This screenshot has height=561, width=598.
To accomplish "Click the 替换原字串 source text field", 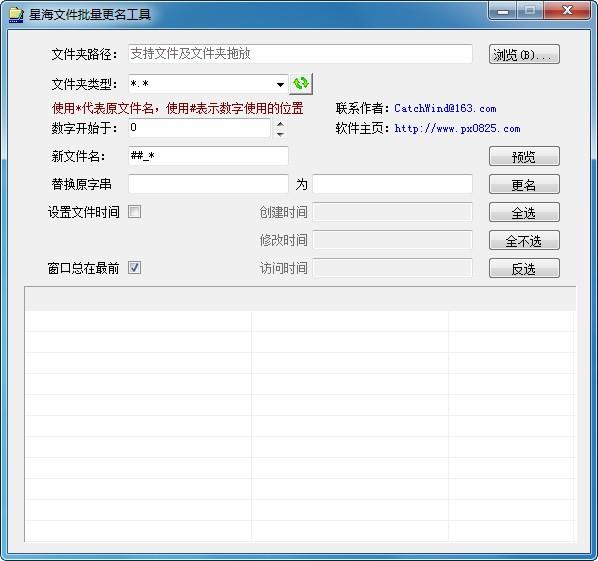I will coord(208,184).
